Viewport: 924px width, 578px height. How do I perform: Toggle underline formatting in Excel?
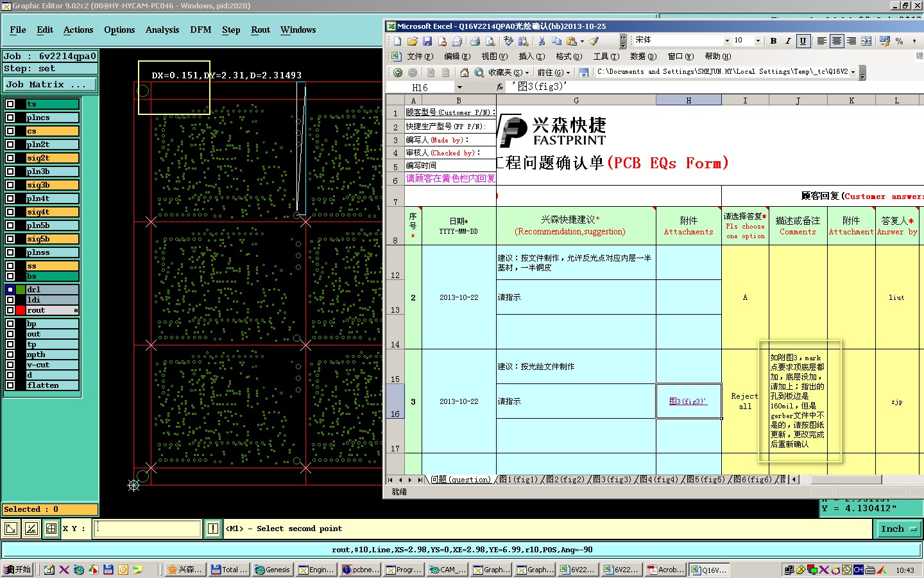[803, 40]
